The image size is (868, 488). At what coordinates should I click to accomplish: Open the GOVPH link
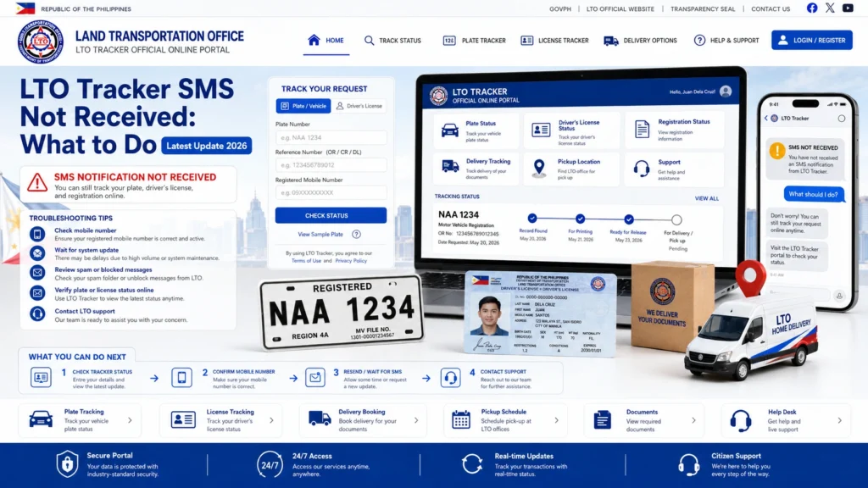(x=560, y=8)
